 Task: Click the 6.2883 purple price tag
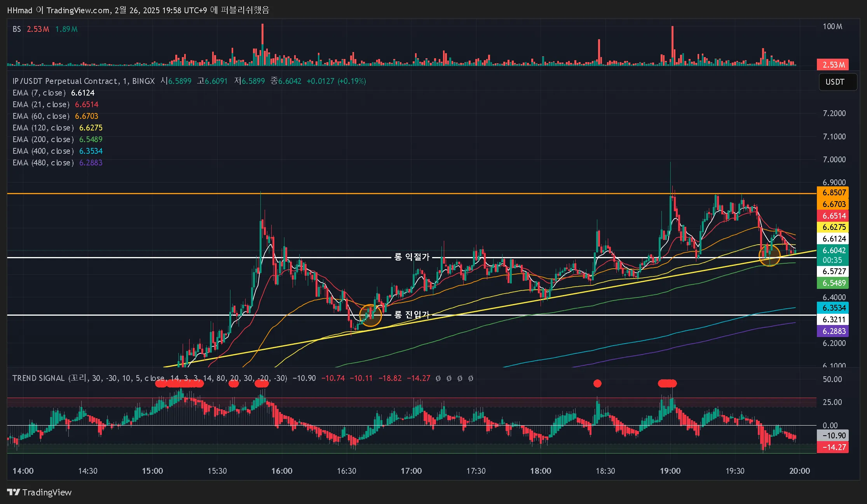[x=833, y=331]
